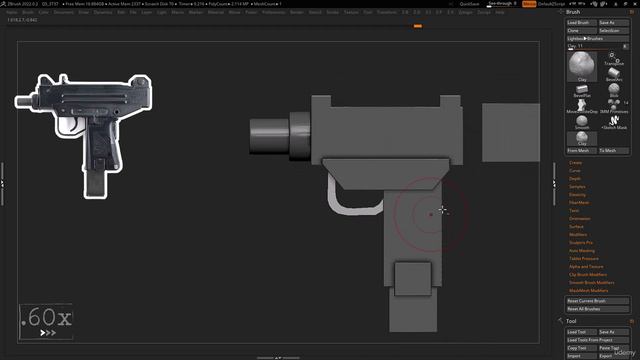Open the Document menu
The height and width of the screenshot is (360, 640).
point(64,12)
